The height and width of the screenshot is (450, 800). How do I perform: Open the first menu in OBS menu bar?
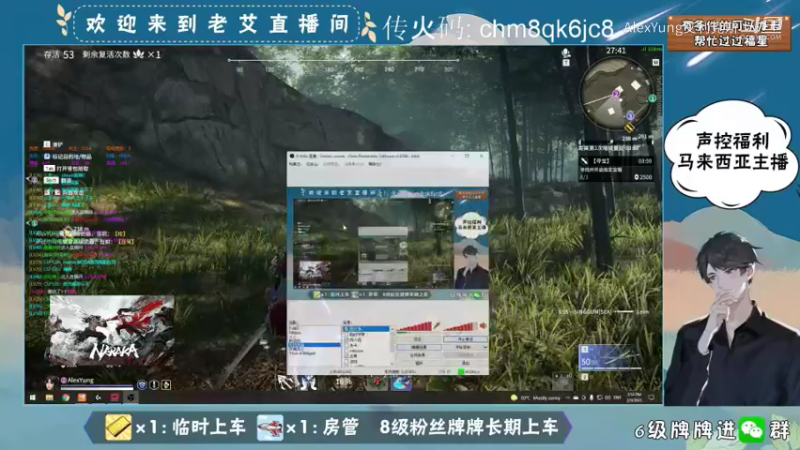[295, 164]
